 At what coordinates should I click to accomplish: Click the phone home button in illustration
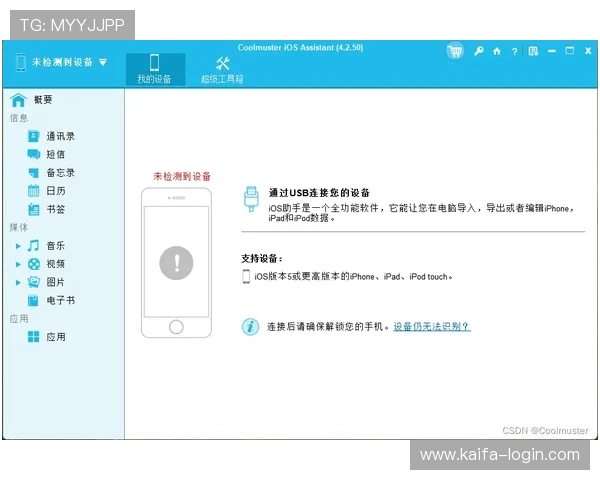pos(176,327)
